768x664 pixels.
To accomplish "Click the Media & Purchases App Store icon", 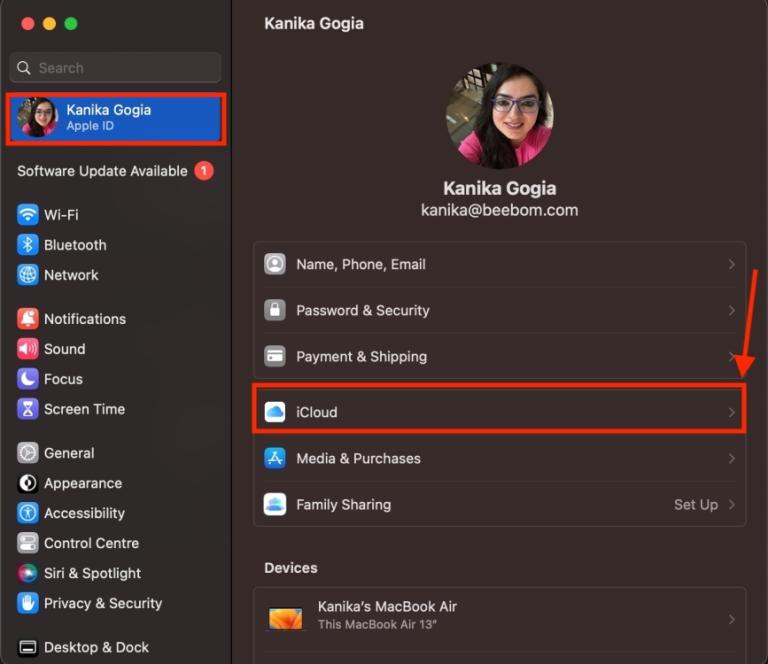I will pos(275,458).
